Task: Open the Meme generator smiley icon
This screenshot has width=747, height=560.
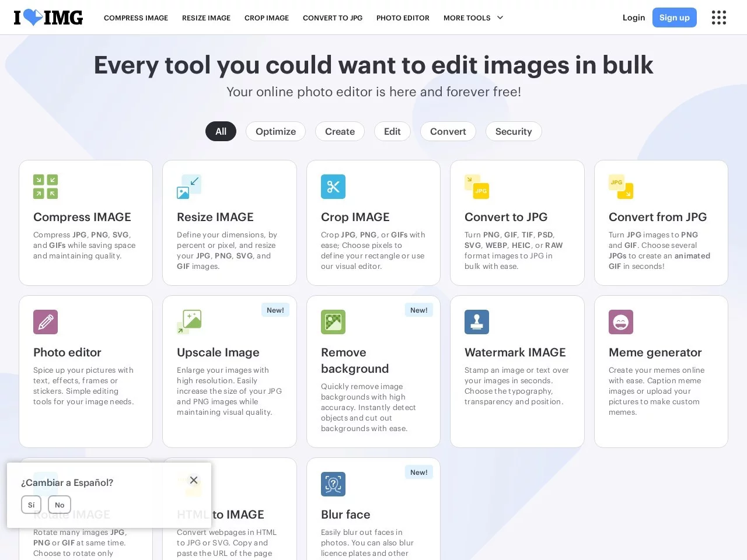Action: 621,322
